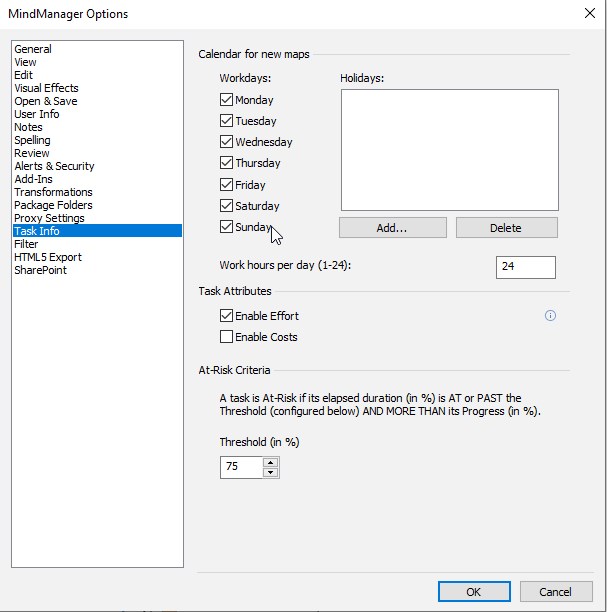Toggle the Saturday workday checkbox
Image resolution: width=607 pixels, height=612 pixels.
[227, 206]
